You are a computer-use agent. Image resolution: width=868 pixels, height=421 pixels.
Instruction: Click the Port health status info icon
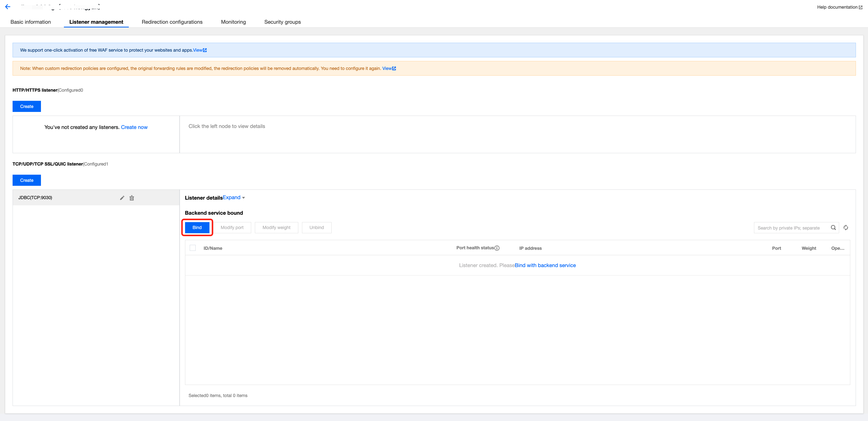tap(497, 248)
